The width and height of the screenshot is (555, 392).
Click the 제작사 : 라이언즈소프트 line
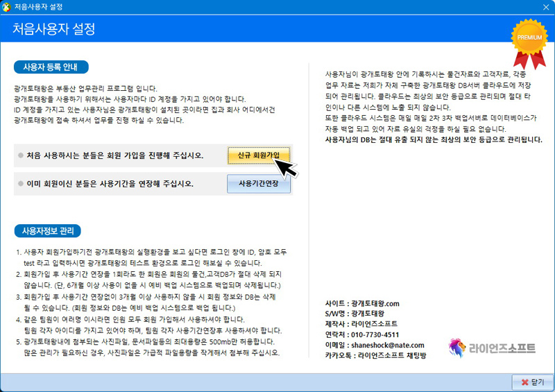click(361, 323)
